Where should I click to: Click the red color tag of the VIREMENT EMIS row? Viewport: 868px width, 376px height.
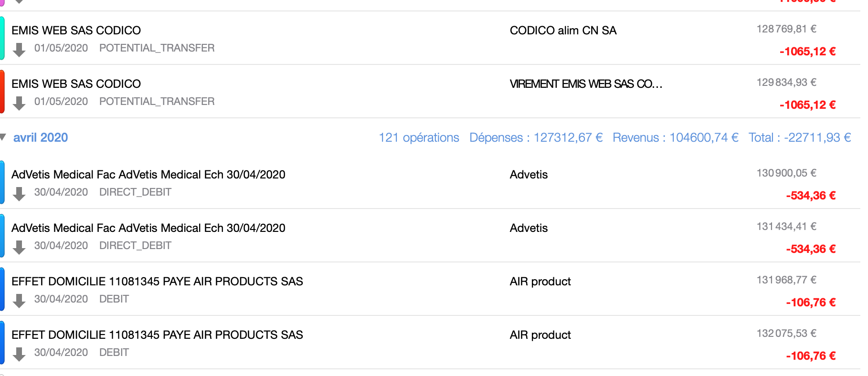[x=2, y=92]
